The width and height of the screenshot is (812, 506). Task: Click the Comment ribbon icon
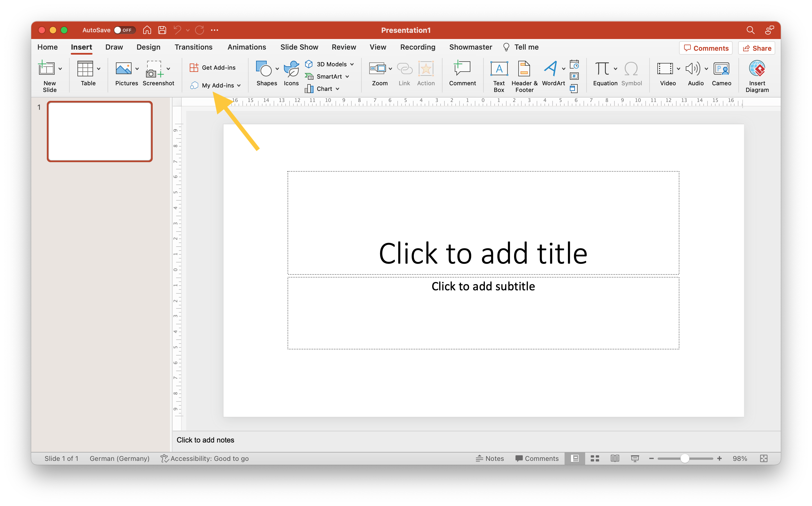point(462,69)
